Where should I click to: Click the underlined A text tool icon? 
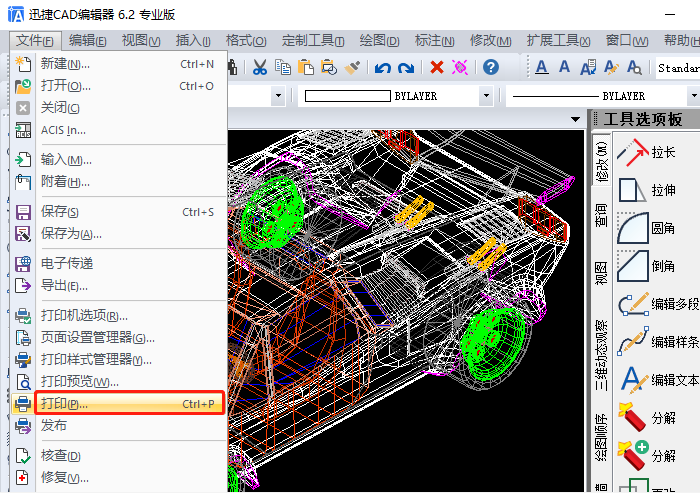[x=542, y=67]
